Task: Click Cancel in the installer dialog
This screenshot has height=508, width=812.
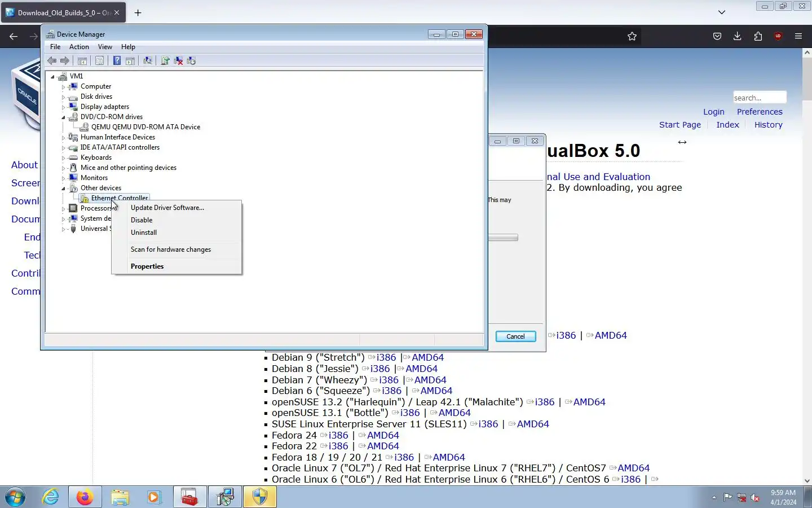Action: tap(515, 336)
